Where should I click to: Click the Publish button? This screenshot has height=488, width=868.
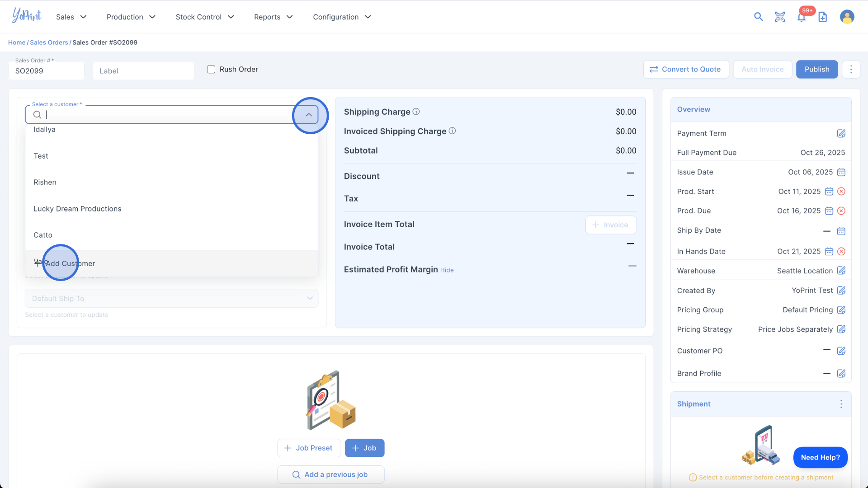816,69
